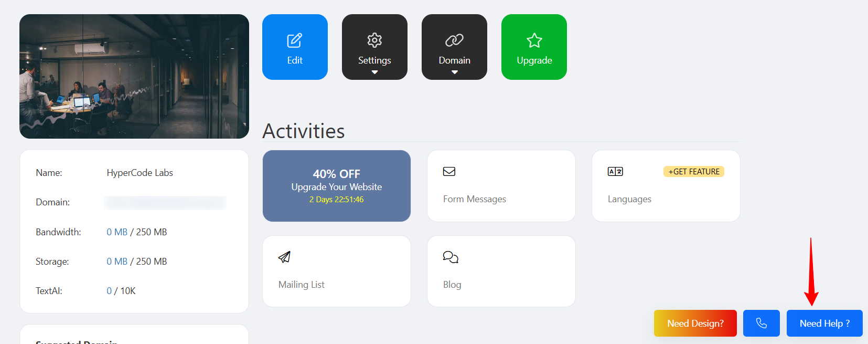Click the Mailing List paper plane icon
Image resolution: width=868 pixels, height=344 pixels.
pyautogui.click(x=284, y=257)
